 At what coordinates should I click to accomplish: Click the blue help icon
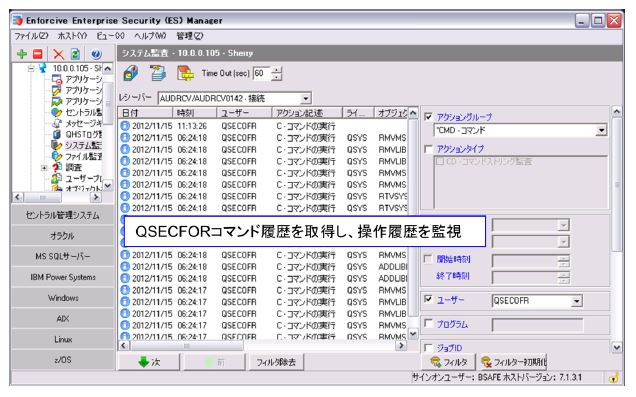coord(96,54)
